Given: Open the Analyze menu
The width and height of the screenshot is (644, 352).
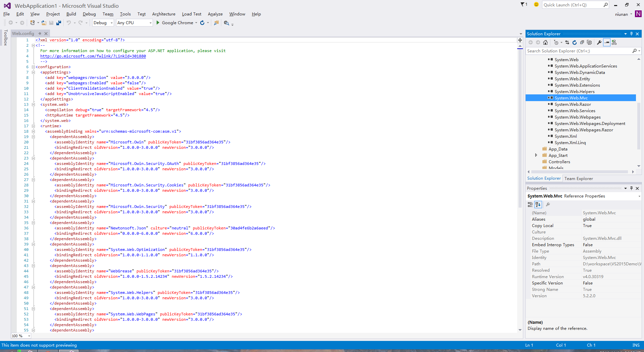Looking at the screenshot, I should pyautogui.click(x=215, y=14).
